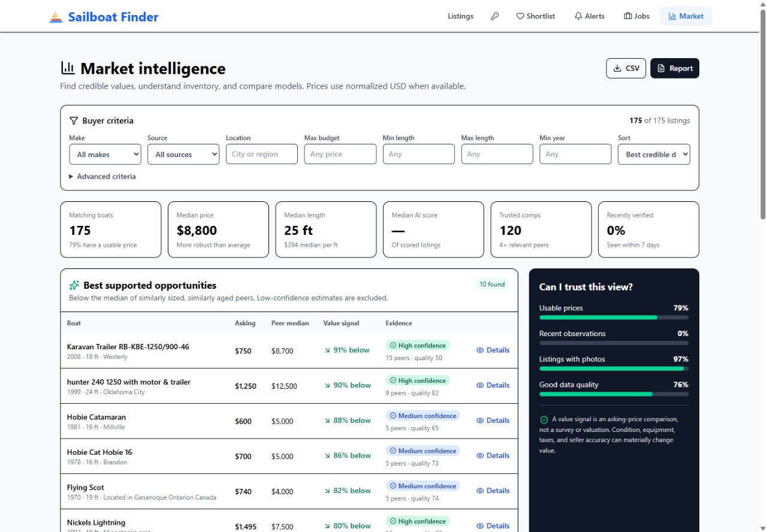This screenshot has width=767, height=532.
Task: Click the Usable prices progress bar
Action: click(x=614, y=318)
